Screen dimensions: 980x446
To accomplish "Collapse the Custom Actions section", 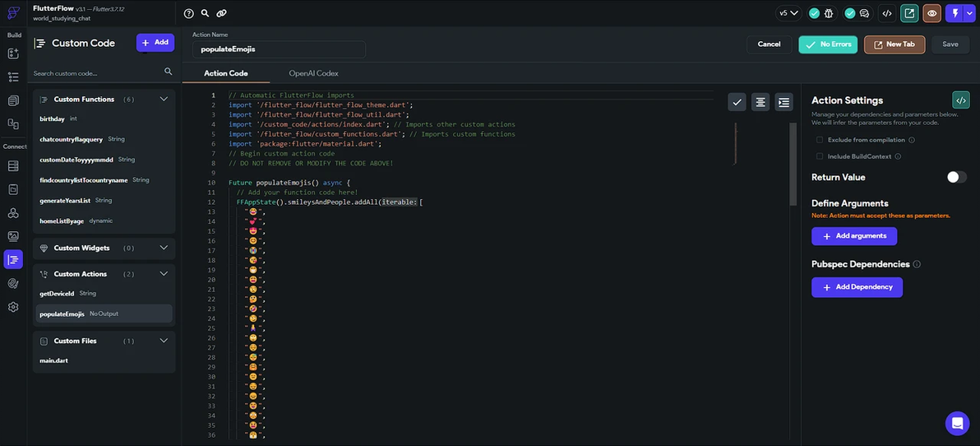I will [x=164, y=274].
